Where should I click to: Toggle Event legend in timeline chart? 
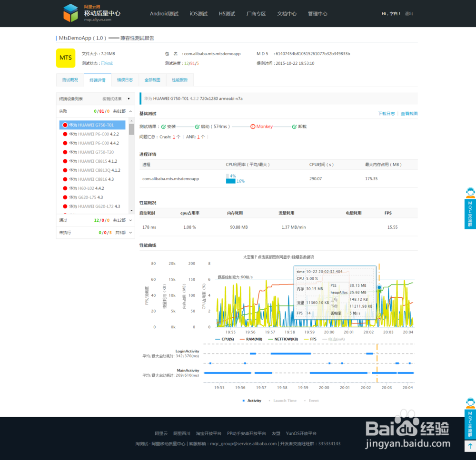(311, 401)
